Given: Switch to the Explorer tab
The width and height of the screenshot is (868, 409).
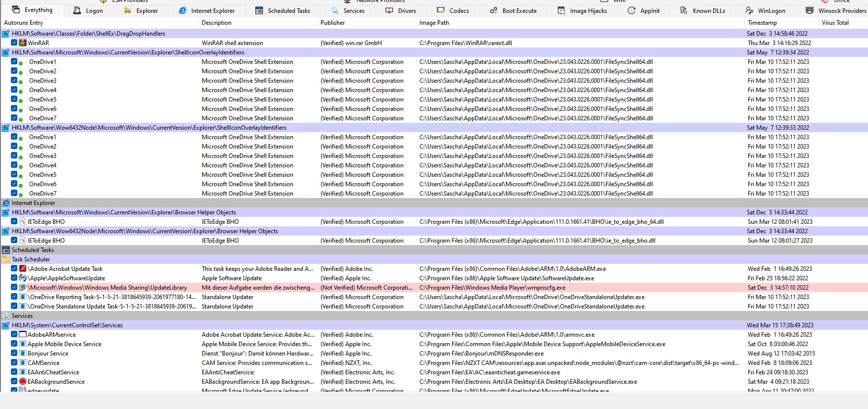Looking at the screenshot, I should 141,10.
